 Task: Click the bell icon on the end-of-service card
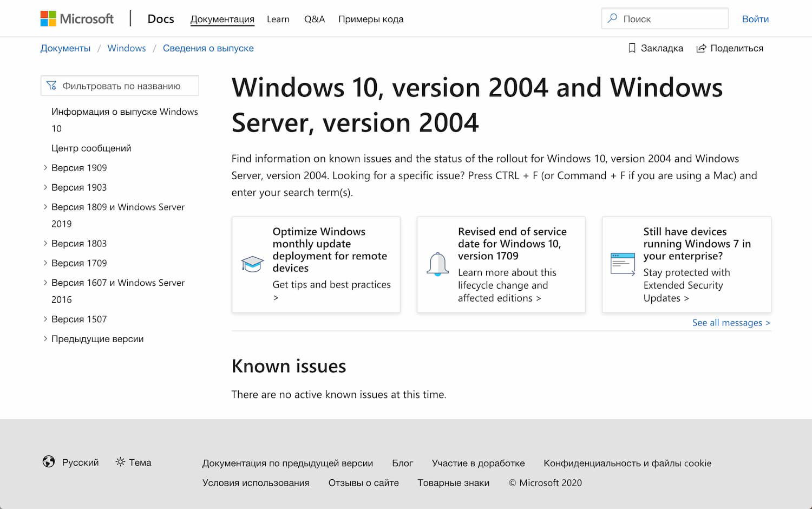(x=438, y=264)
